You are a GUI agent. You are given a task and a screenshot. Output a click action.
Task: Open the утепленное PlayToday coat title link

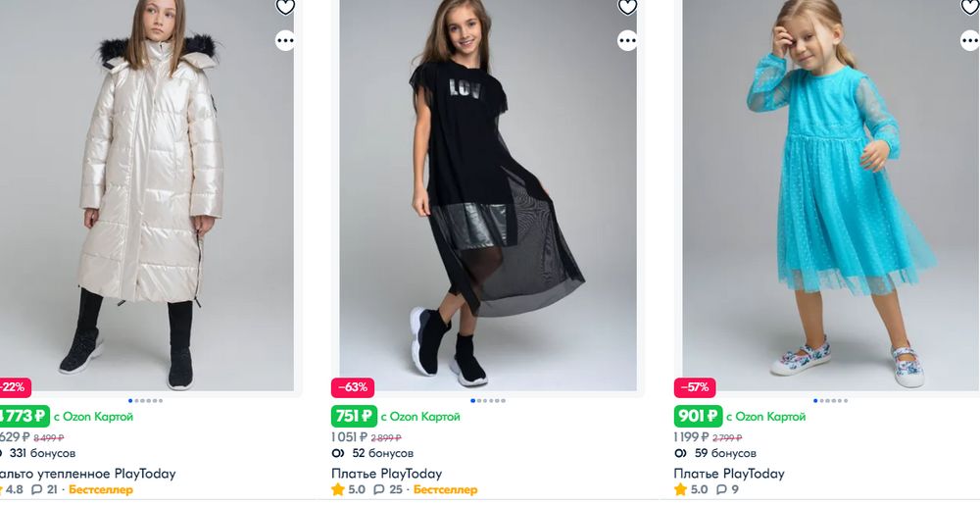88,474
